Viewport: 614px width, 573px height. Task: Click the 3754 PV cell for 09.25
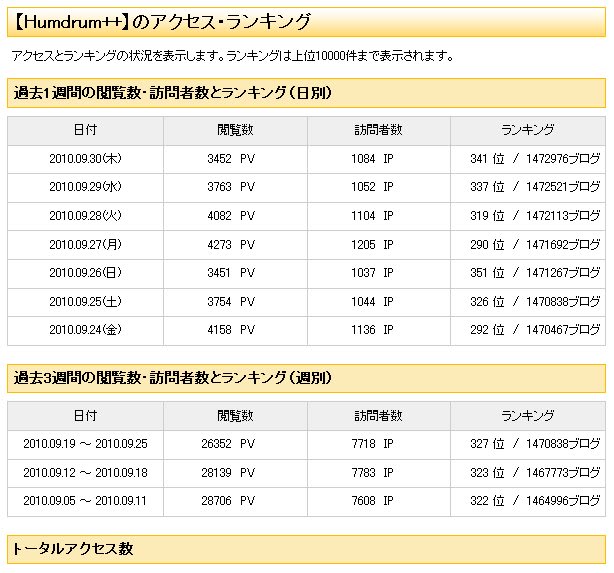[235, 302]
